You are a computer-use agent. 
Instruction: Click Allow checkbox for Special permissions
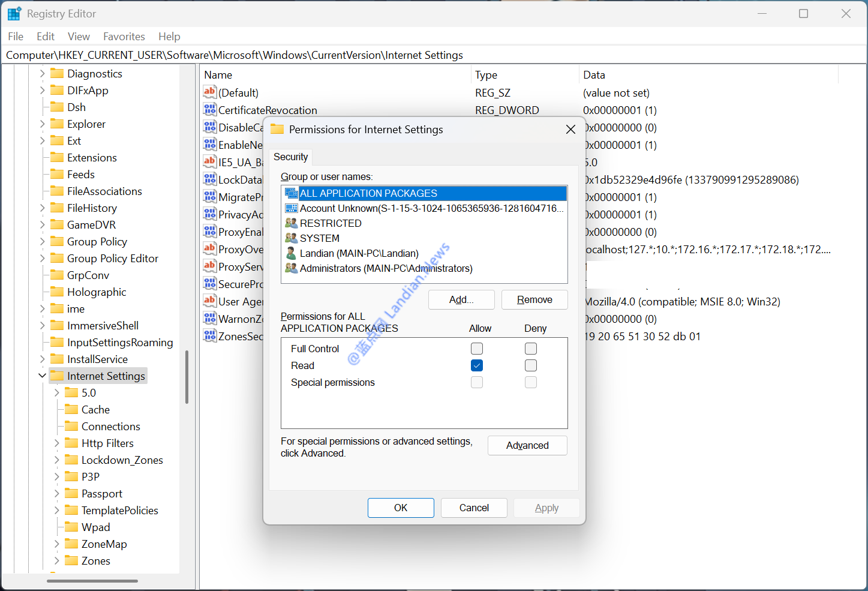tap(477, 382)
